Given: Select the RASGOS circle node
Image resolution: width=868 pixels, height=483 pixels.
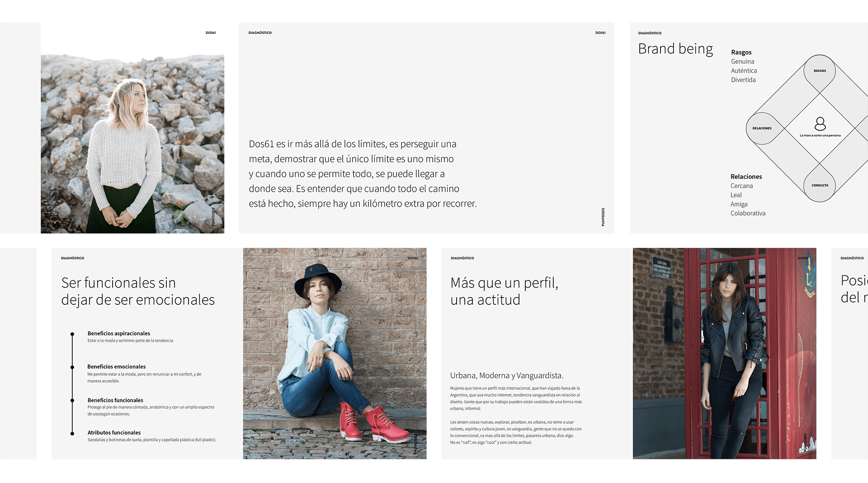Looking at the screenshot, I should (820, 71).
